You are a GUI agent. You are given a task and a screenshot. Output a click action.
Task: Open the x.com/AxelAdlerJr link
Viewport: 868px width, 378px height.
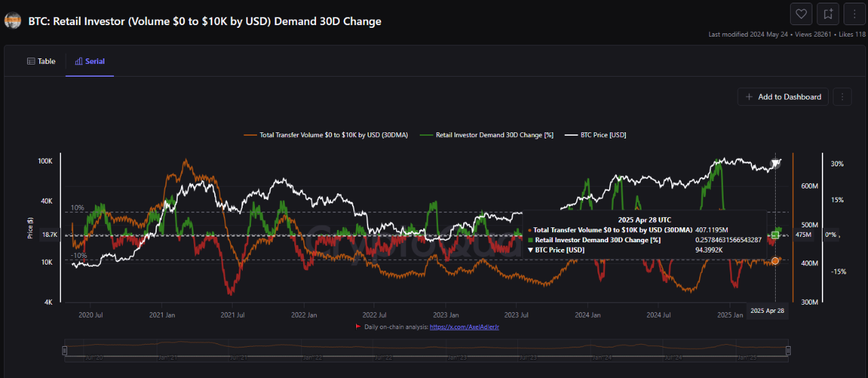[464, 327]
